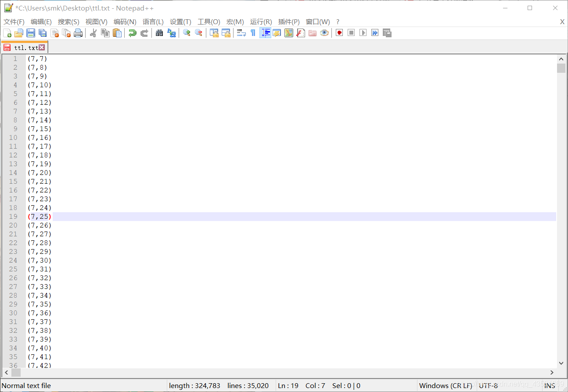Start macro recording with red dot icon
This screenshot has height=392, width=568.
[339, 33]
